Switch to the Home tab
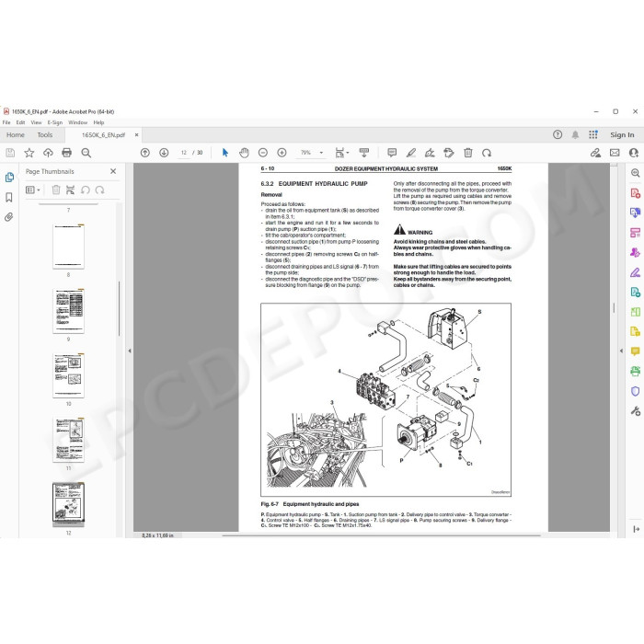This screenshot has width=644, height=644. [16, 134]
